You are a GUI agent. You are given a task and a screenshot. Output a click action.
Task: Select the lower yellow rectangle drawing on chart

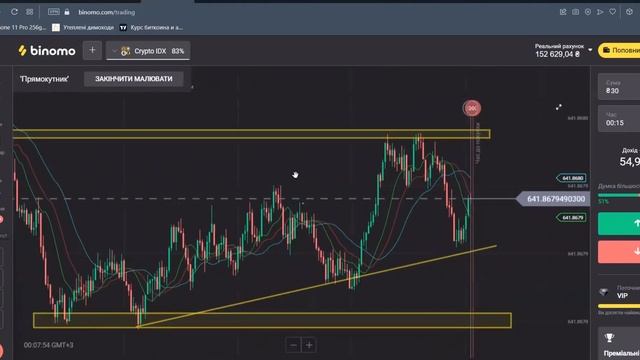pos(272,320)
